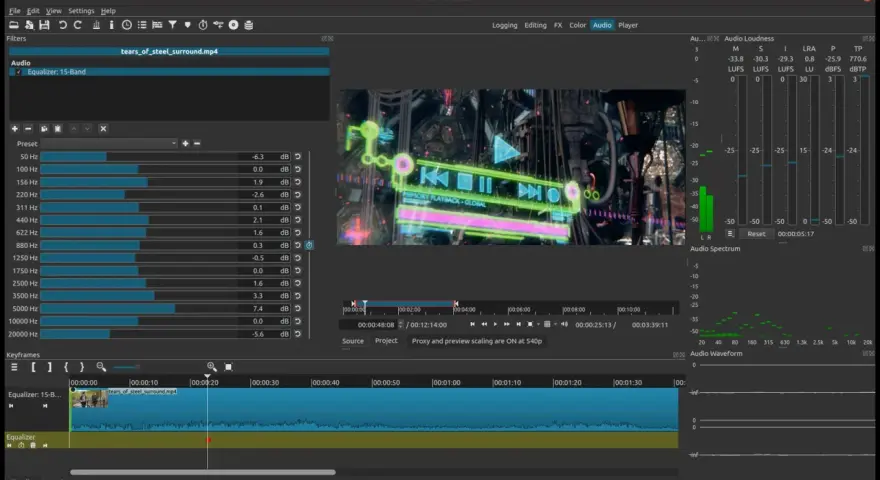
Task: Open the Audio Loudness options menu button
Action: click(730, 234)
